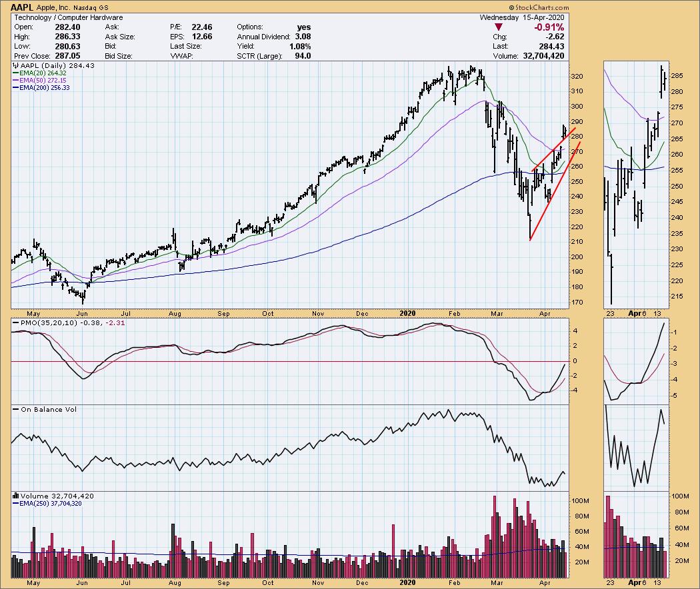Click the AAPL ticker symbol heading
This screenshot has height=589, width=700.
(23, 7)
